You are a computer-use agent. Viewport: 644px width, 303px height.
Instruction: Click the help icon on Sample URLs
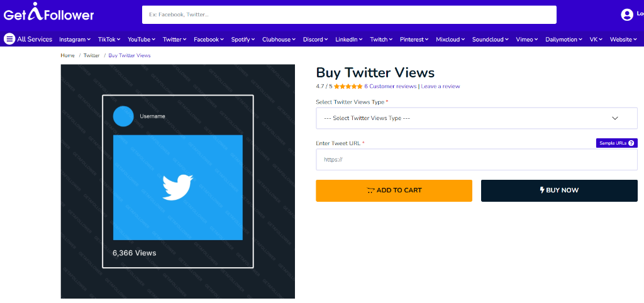click(x=631, y=143)
